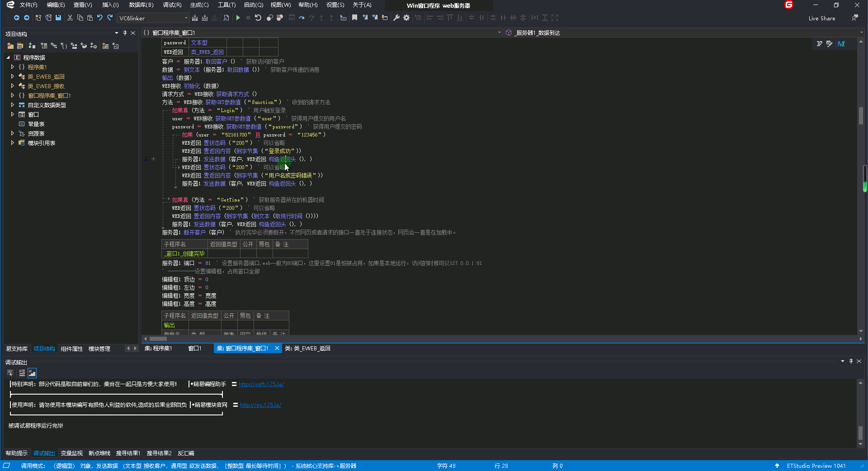Open the http://ec.125.la/ link
868x471 pixels.
[260, 405]
